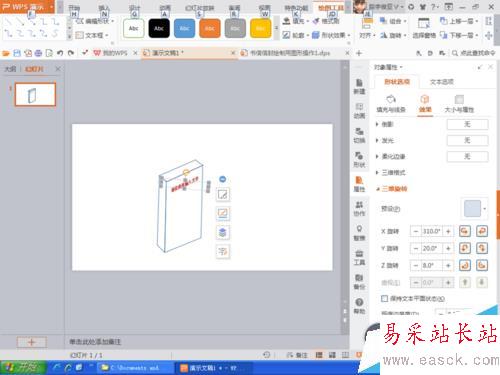
Task: Click the 文本框 text box button
Action: point(92,35)
